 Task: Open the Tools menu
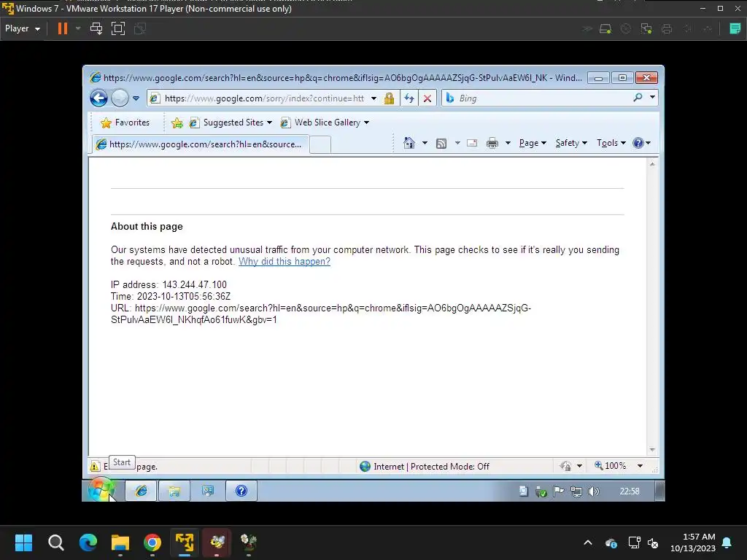point(611,143)
